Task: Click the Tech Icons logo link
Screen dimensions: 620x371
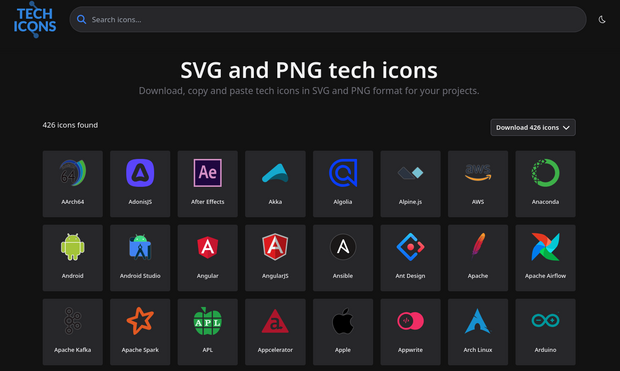Action: [35, 20]
